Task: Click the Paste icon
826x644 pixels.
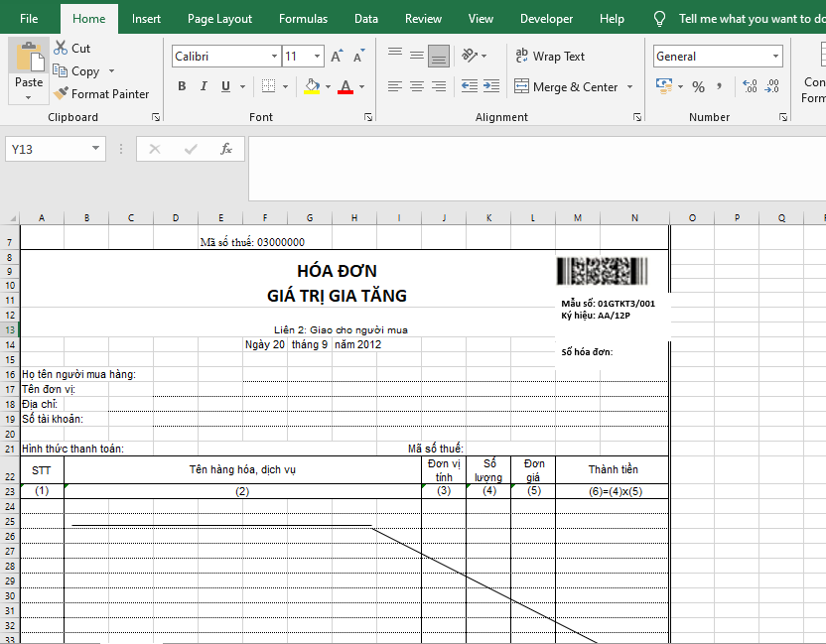Action: [29, 58]
